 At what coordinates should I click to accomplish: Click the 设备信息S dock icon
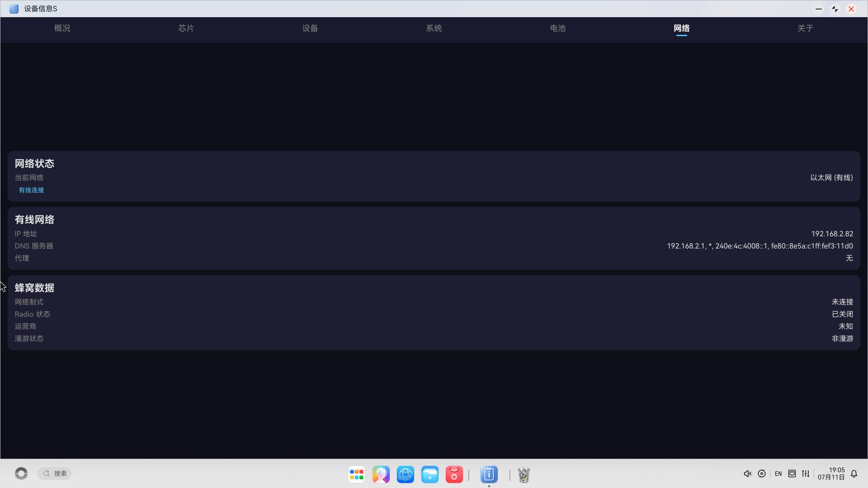click(x=489, y=474)
